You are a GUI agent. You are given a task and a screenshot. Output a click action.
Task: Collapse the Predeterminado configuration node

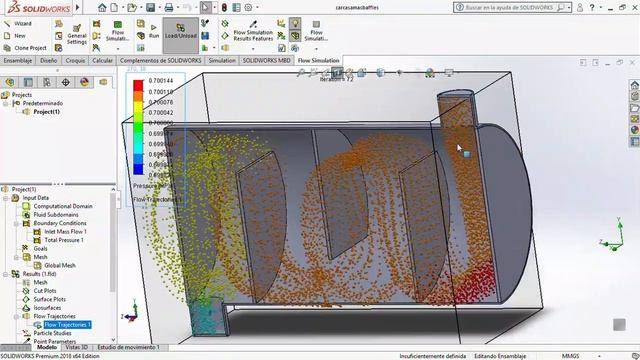(6, 104)
